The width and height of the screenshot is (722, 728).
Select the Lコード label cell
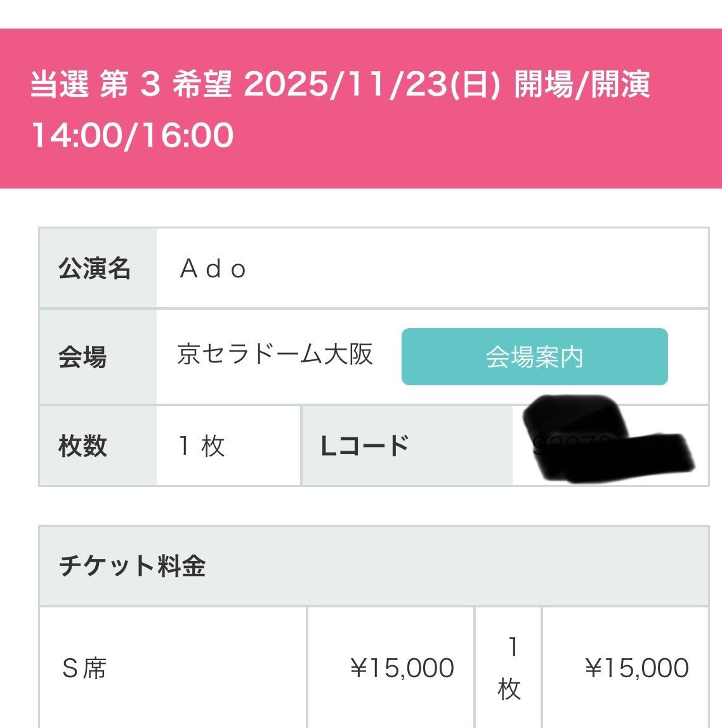click(x=407, y=446)
